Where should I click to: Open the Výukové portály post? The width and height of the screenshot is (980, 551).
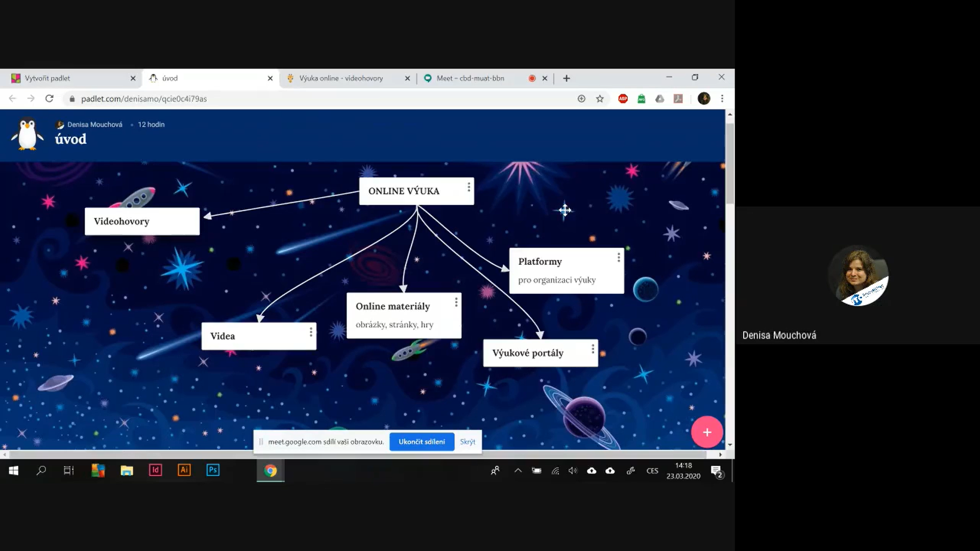coord(541,353)
